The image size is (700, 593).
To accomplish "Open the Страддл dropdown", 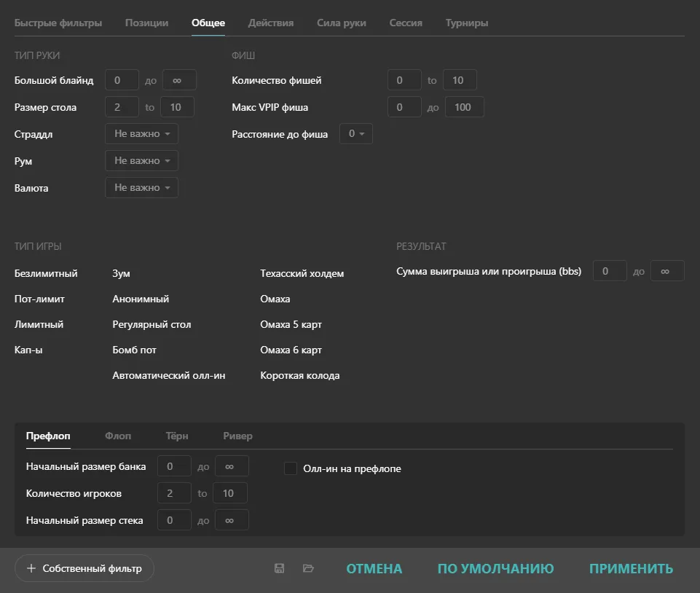I will tap(141, 134).
